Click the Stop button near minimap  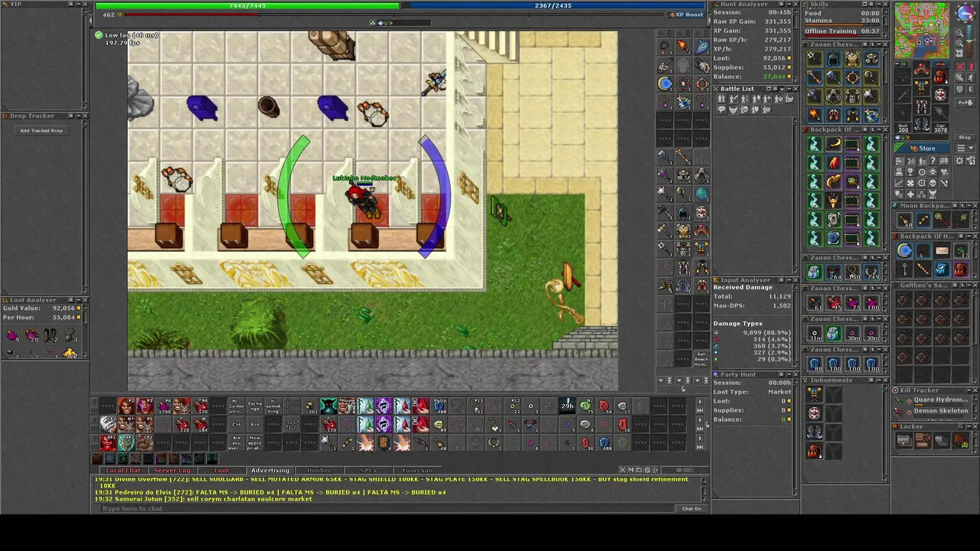[965, 138]
